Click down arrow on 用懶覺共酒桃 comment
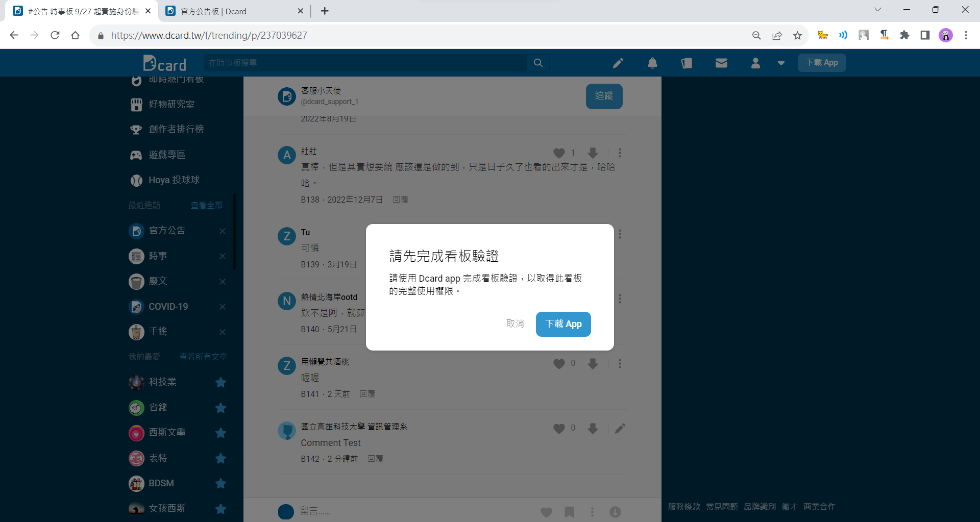Screen dimensions: 980x522 (x=593, y=363)
